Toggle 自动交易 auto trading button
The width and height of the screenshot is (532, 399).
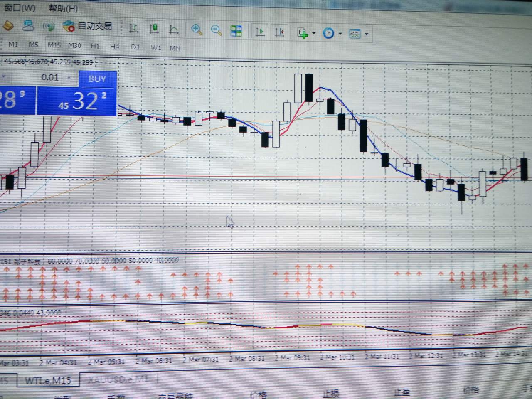pos(87,26)
